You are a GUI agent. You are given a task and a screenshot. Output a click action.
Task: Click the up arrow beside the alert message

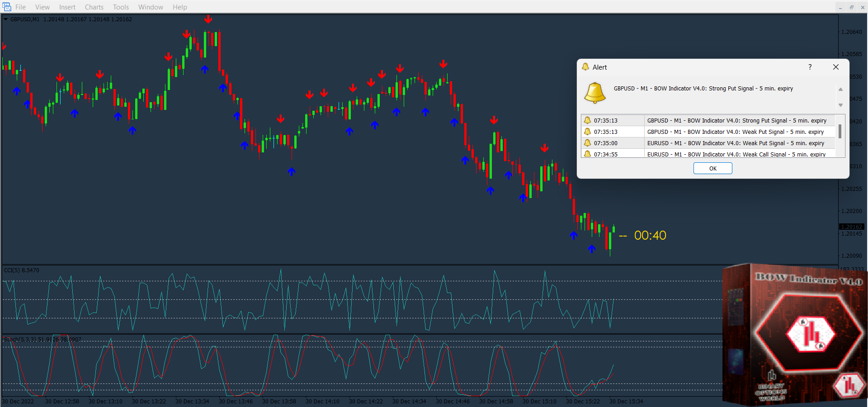pos(840,90)
